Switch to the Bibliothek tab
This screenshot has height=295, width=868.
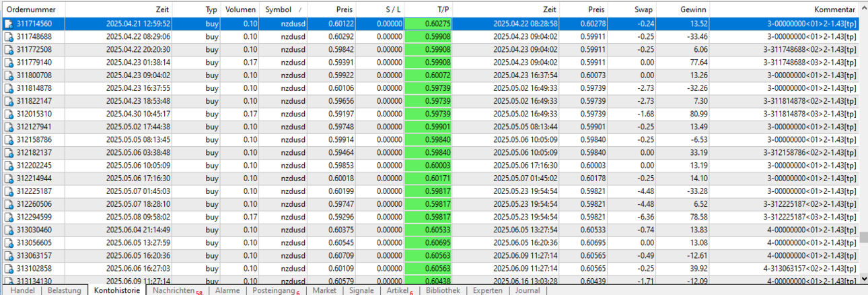pos(443,290)
